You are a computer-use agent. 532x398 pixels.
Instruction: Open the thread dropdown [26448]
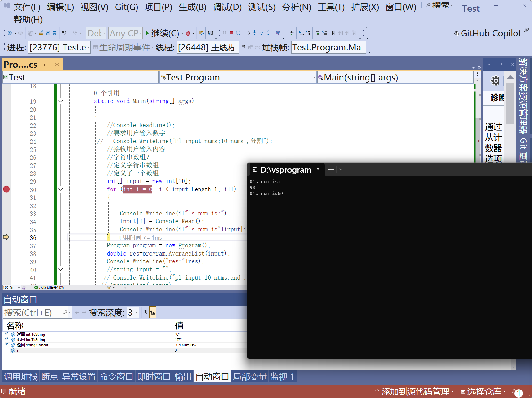pos(208,47)
